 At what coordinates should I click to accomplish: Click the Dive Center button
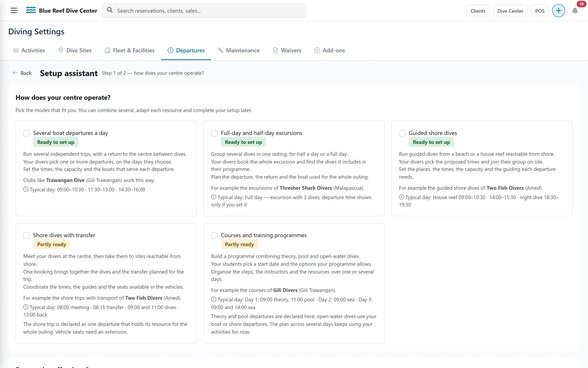coord(510,11)
